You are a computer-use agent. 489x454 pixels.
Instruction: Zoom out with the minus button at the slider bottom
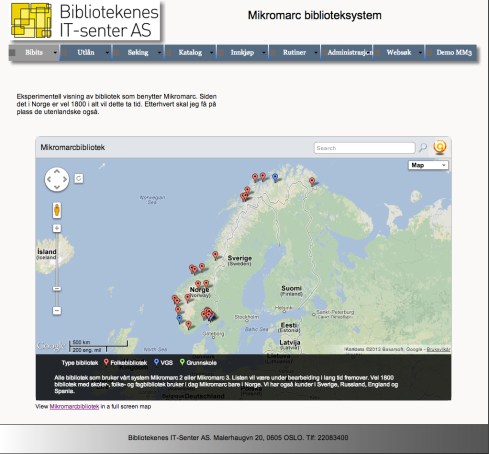(57, 311)
